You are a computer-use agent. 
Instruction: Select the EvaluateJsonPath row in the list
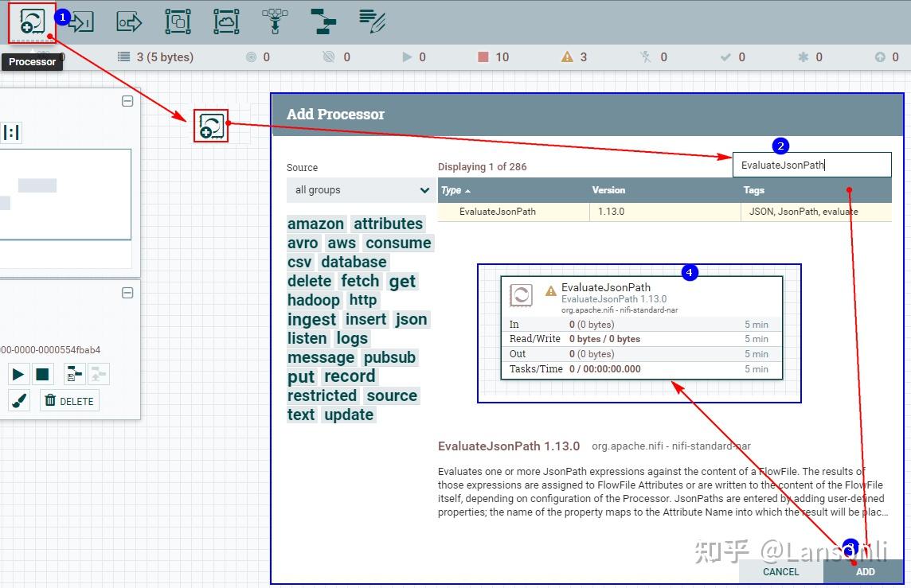click(x=665, y=212)
